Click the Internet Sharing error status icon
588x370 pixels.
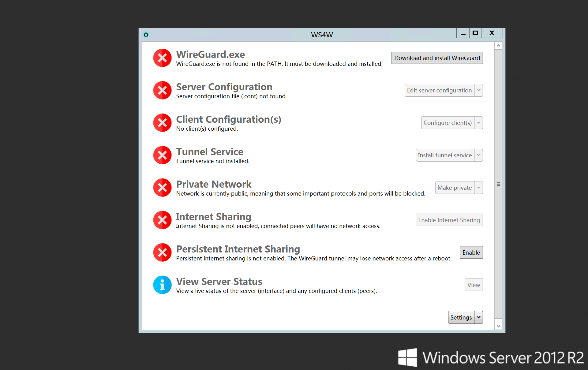point(162,220)
